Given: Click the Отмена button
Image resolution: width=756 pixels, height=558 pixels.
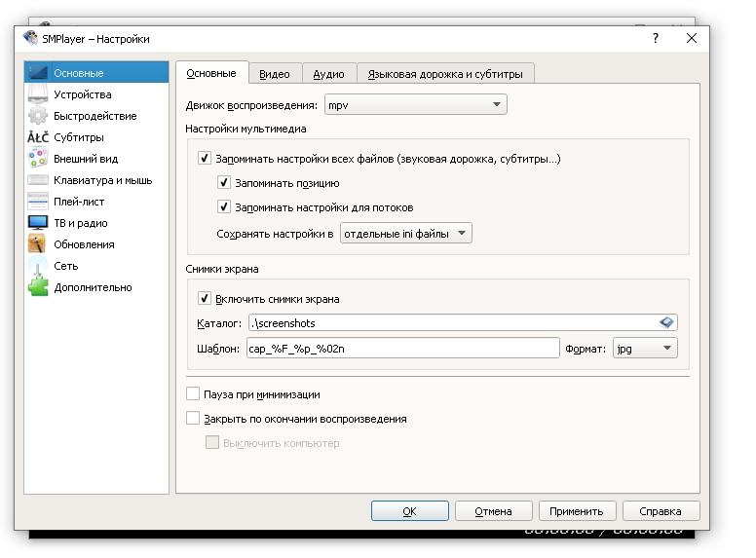Looking at the screenshot, I should click(493, 511).
